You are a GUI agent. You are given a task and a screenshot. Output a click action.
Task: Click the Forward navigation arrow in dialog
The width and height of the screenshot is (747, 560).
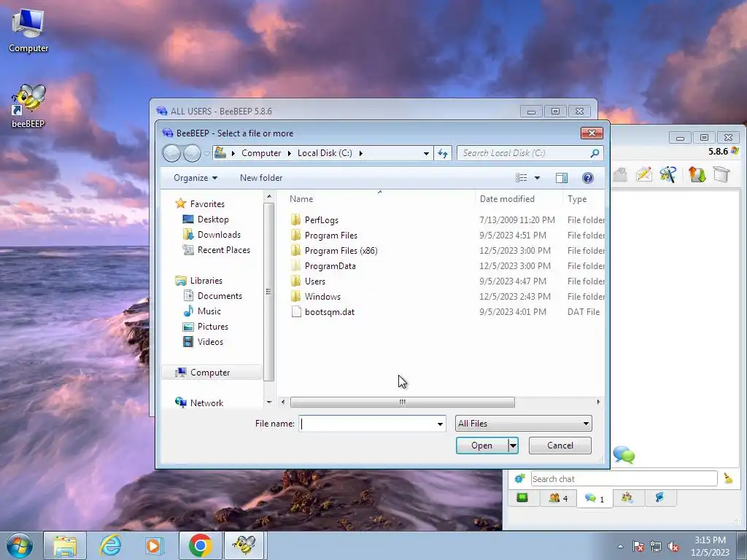pos(192,153)
